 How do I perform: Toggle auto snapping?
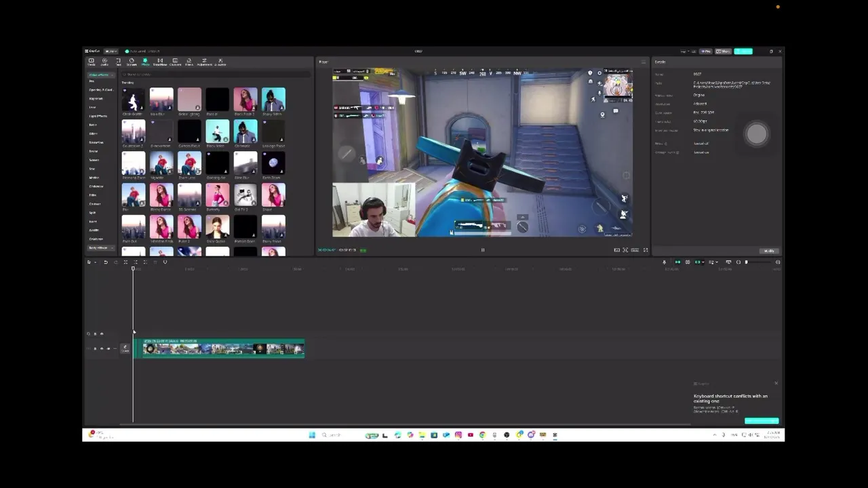pyautogui.click(x=688, y=262)
